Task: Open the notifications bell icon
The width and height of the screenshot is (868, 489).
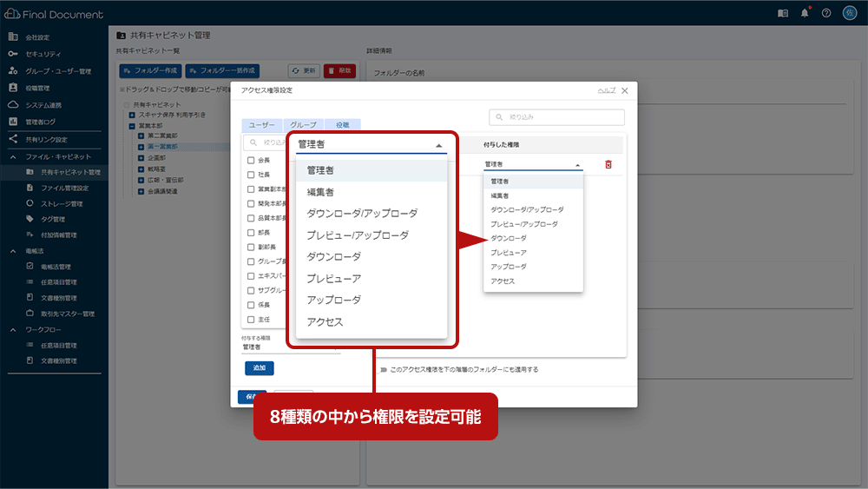Action: [x=805, y=13]
